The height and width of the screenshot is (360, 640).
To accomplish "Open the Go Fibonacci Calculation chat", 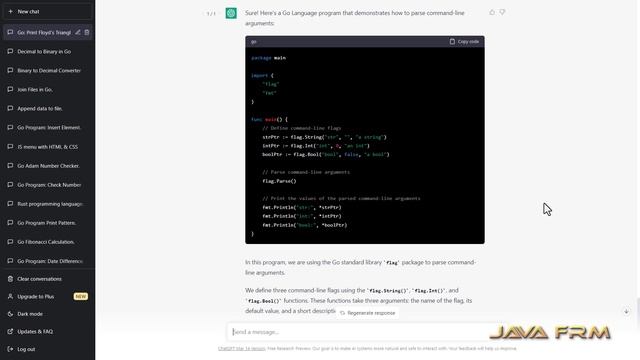I will pyautogui.click(x=47, y=242).
